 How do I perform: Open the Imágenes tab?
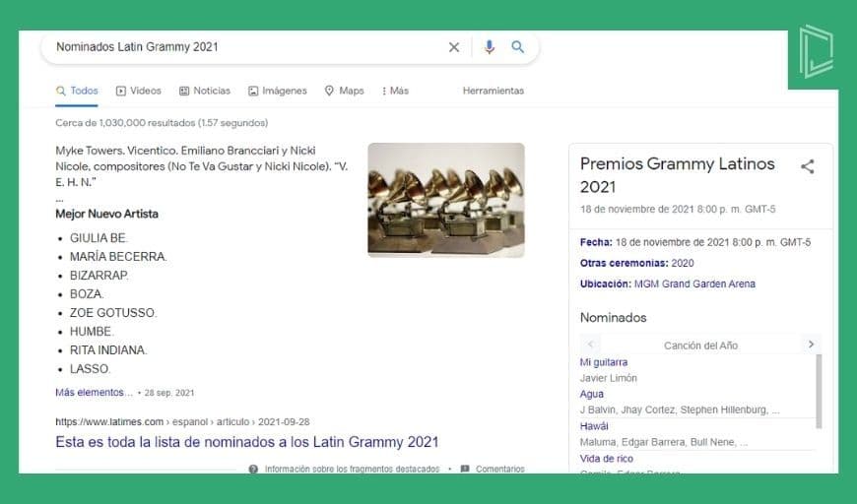click(x=278, y=91)
